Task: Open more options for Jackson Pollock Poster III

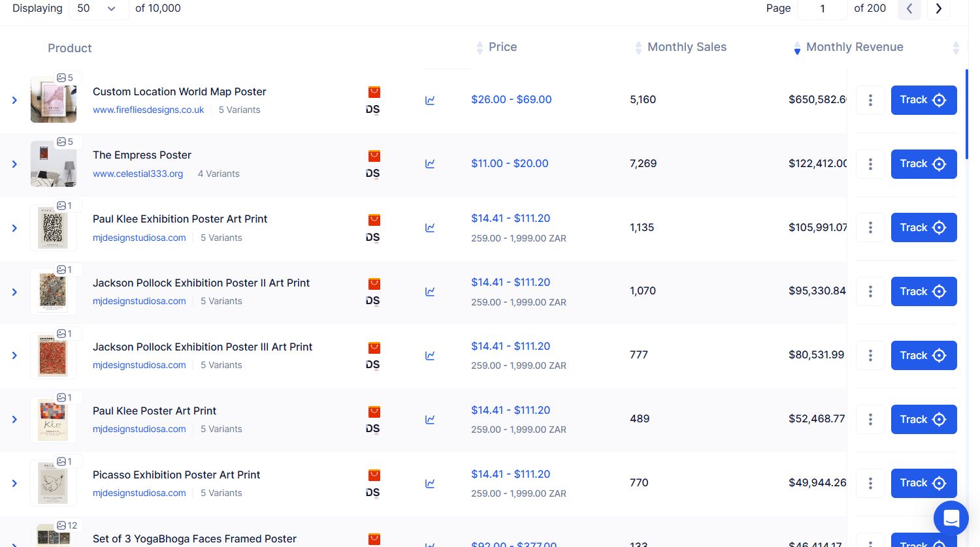Action: (870, 355)
